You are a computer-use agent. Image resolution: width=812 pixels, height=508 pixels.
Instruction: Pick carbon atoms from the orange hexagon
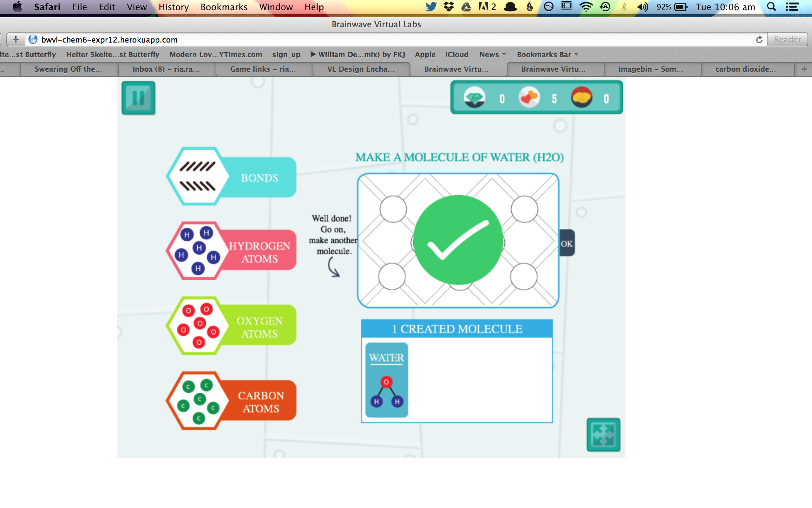point(198,400)
